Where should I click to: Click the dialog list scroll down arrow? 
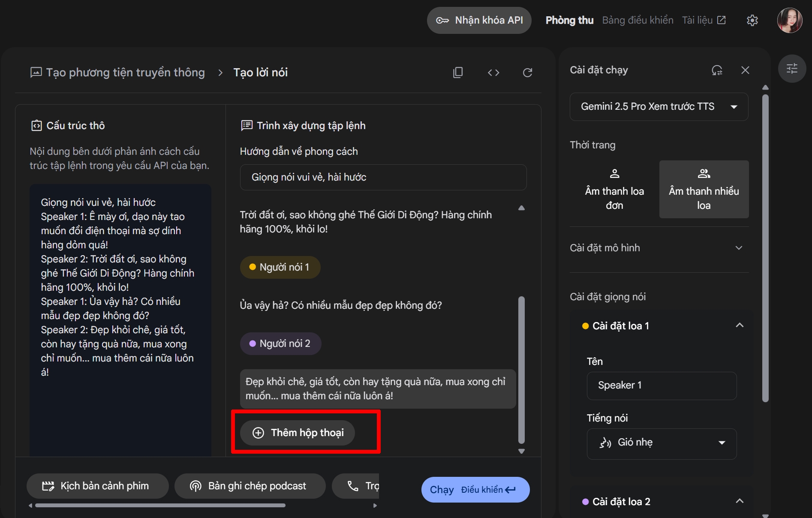(521, 451)
